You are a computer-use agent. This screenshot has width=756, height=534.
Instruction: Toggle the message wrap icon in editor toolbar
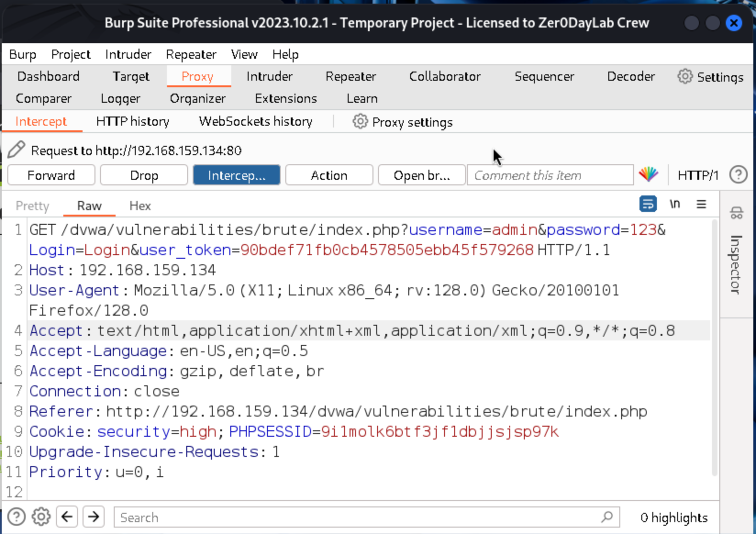point(648,204)
